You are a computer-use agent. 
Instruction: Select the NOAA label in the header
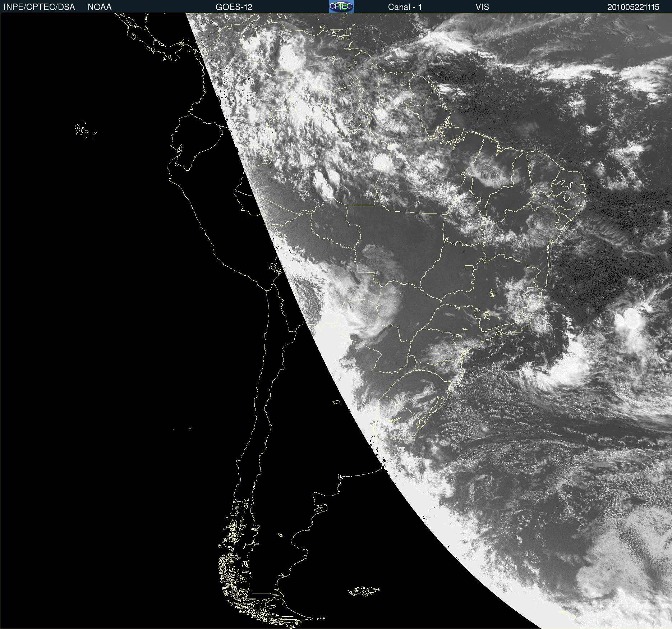pyautogui.click(x=100, y=7)
